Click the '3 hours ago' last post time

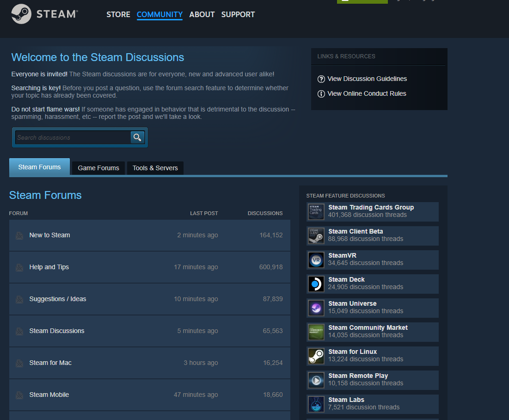pyautogui.click(x=201, y=363)
